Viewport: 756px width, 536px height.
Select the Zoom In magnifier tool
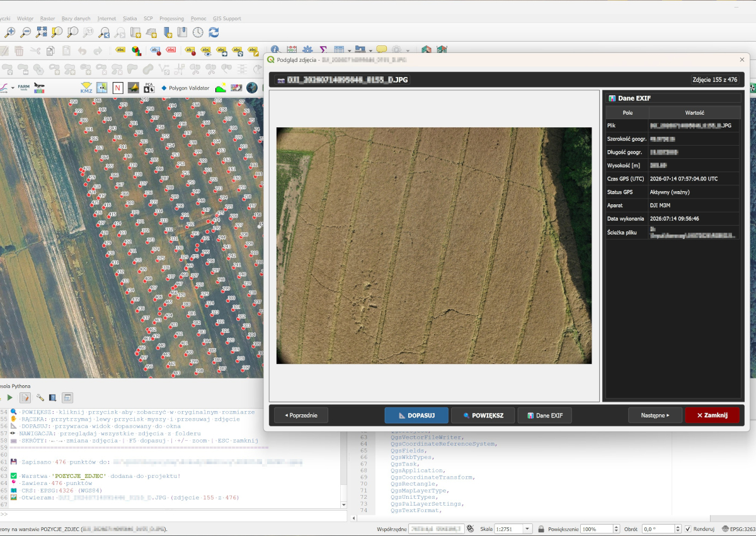tap(10, 32)
